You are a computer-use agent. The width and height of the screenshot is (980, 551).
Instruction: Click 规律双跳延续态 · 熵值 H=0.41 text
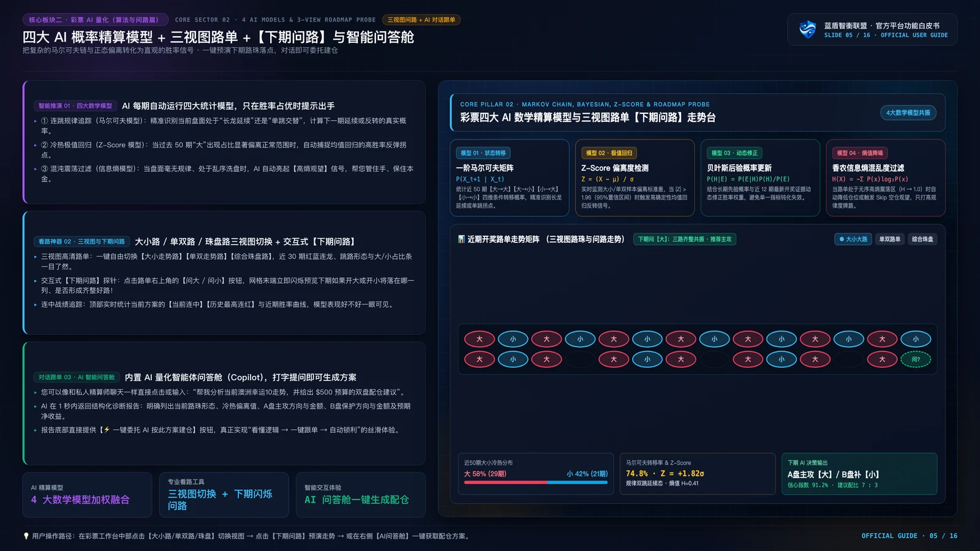click(661, 484)
